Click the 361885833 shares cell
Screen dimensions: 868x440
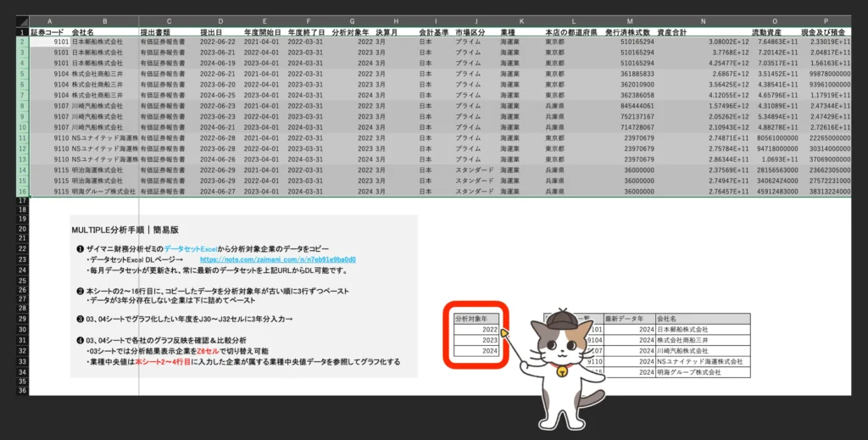[x=630, y=74]
